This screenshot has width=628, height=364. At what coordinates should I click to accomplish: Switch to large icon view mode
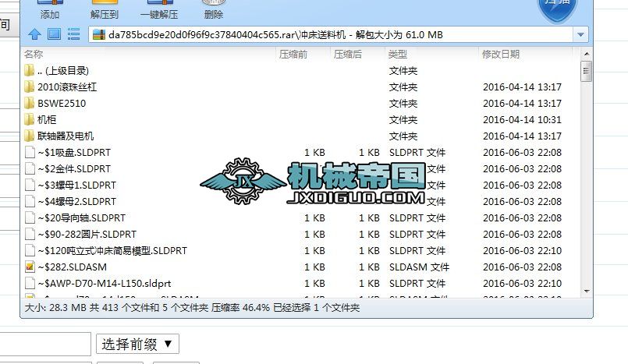point(54,34)
